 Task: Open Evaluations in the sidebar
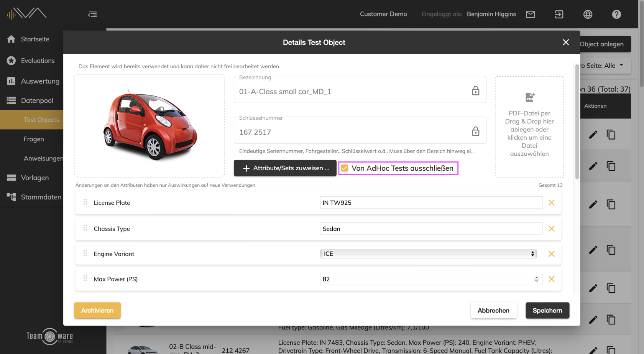38,61
